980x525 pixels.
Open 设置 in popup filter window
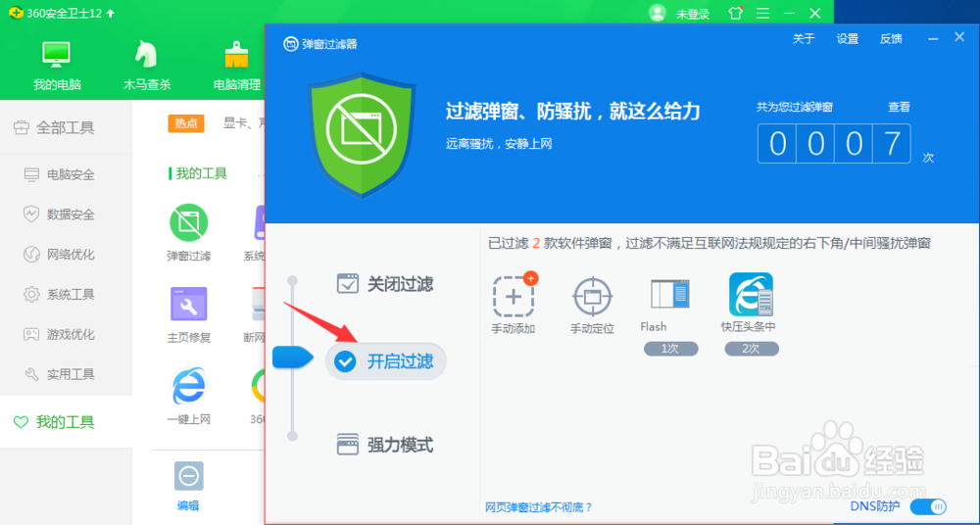[x=848, y=39]
